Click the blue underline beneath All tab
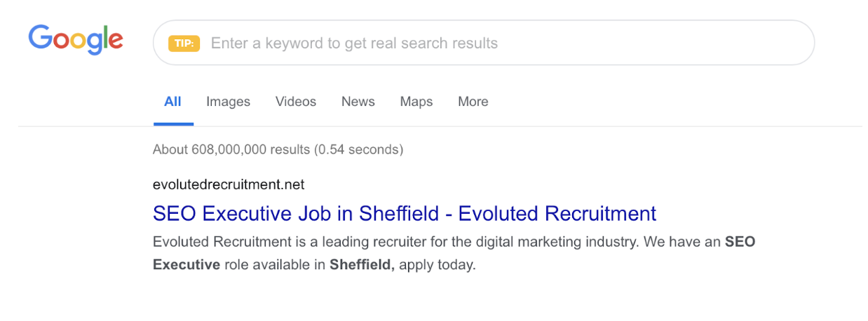Viewport: 868px width, 321px height. 173,124
